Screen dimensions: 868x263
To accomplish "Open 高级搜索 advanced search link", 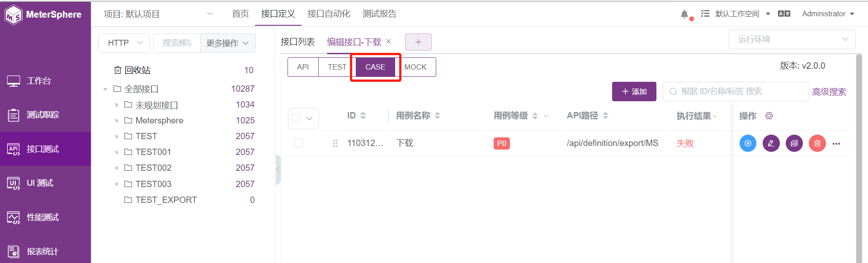I will 829,92.
